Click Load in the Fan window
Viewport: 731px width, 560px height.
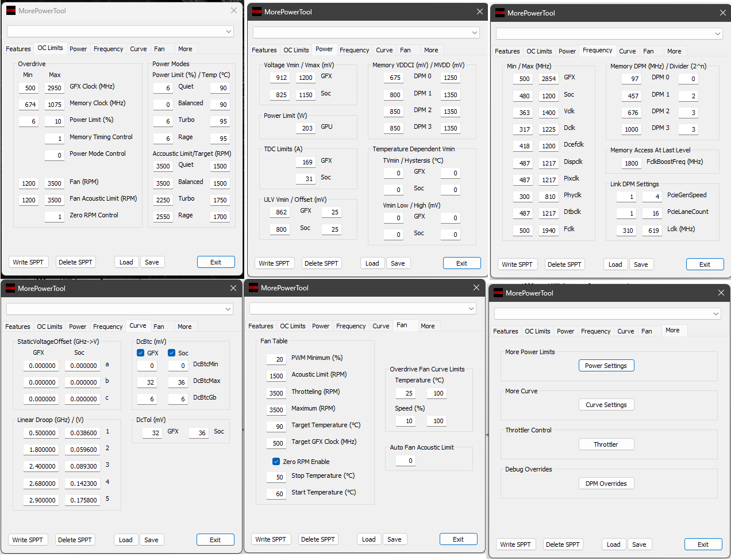click(x=369, y=539)
